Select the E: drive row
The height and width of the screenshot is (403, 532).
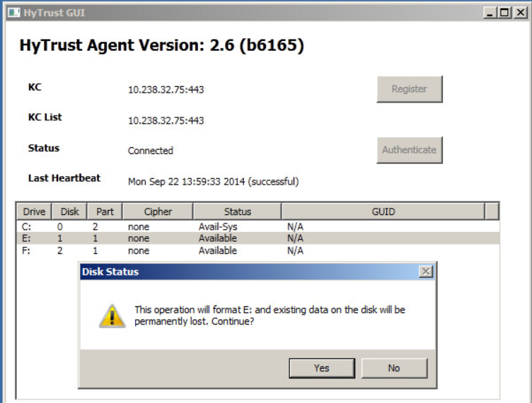(258, 238)
